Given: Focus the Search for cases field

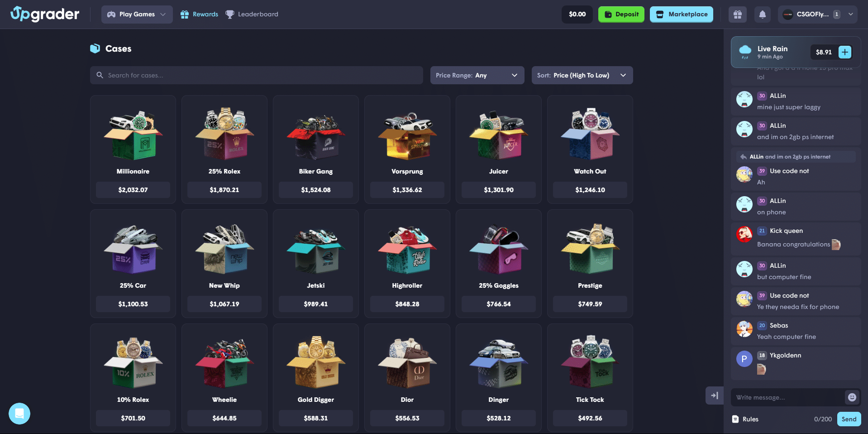Looking at the screenshot, I should click(x=256, y=75).
